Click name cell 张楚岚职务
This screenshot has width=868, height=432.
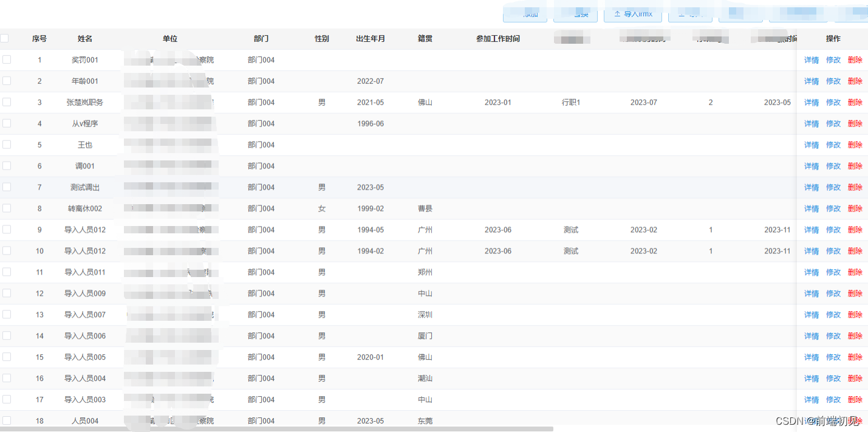85,103
